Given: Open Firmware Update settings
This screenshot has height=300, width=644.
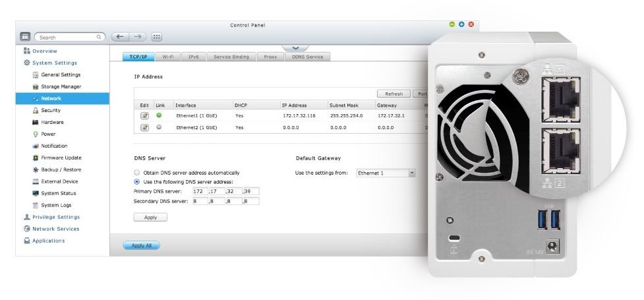Looking at the screenshot, I should 61,158.
